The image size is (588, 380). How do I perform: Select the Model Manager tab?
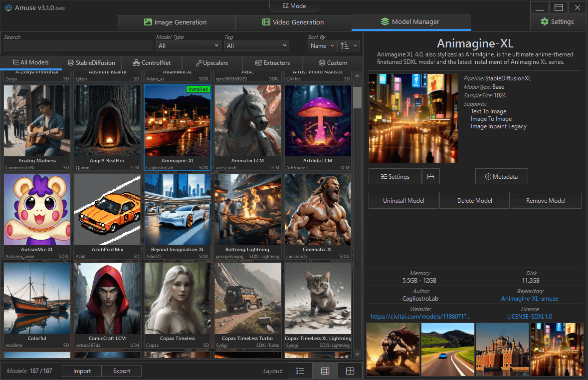[x=411, y=22]
